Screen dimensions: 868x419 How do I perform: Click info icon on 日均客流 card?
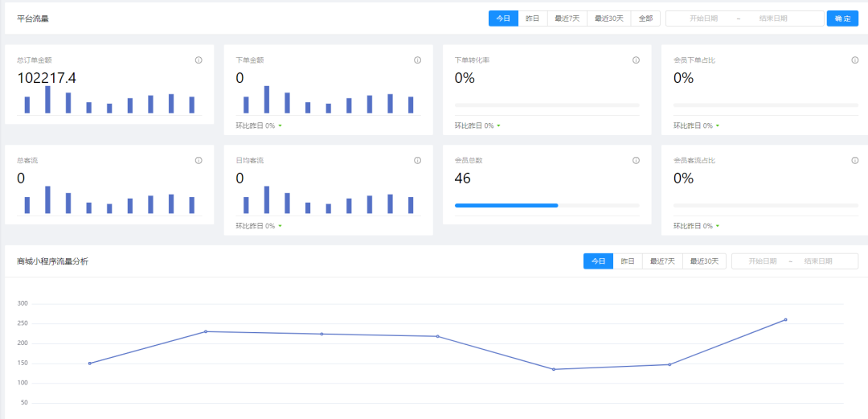pos(417,160)
